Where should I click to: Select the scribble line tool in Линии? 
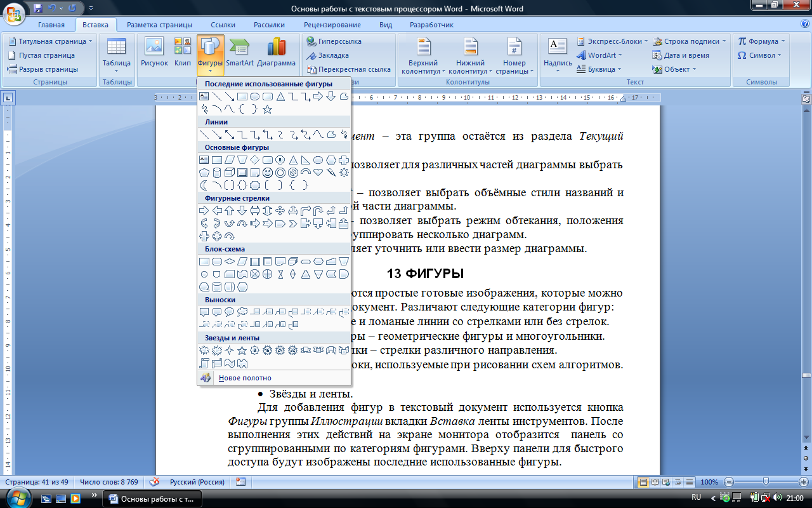pyautogui.click(x=344, y=135)
